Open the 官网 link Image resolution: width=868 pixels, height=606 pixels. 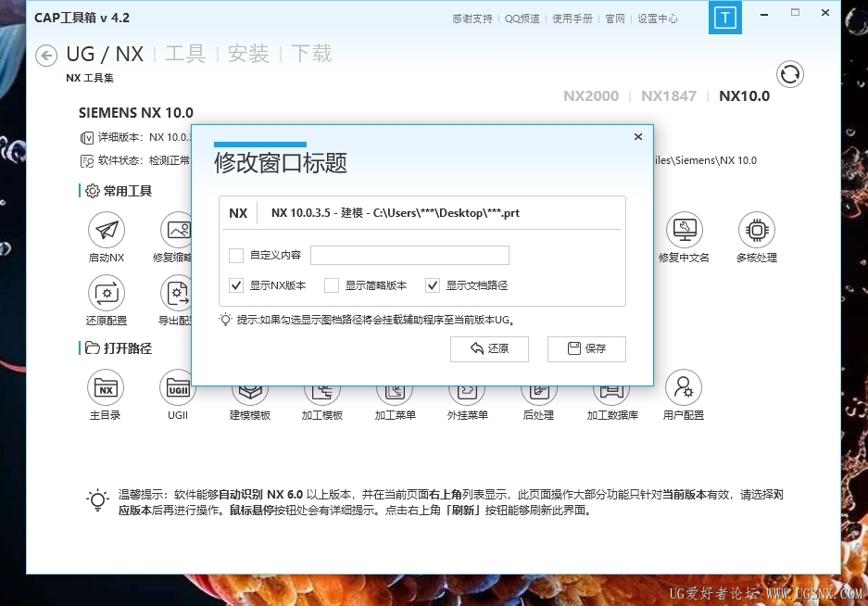point(615,19)
